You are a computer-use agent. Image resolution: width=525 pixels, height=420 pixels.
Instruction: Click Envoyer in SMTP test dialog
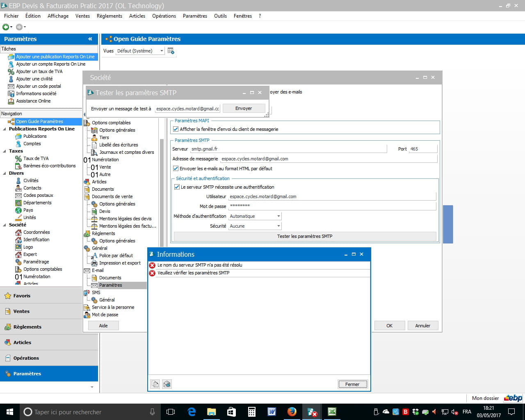(x=244, y=108)
